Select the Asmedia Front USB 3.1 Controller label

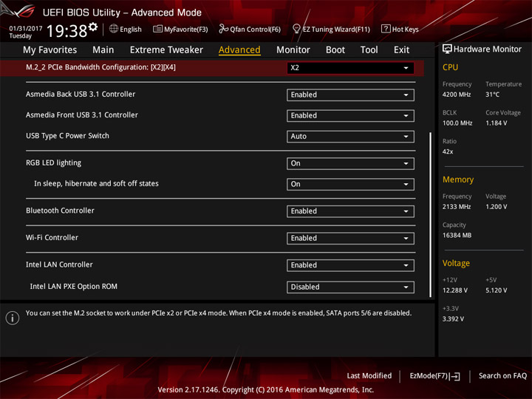click(x=82, y=115)
